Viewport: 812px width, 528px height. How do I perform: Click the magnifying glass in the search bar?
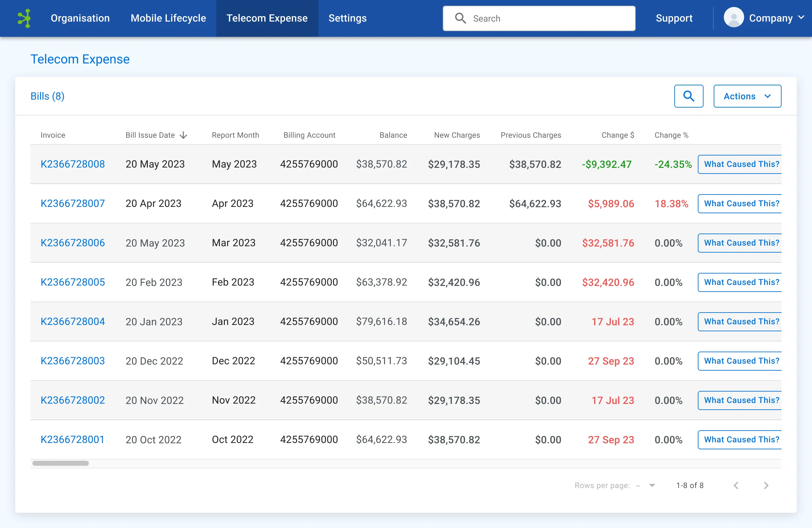pyautogui.click(x=461, y=18)
